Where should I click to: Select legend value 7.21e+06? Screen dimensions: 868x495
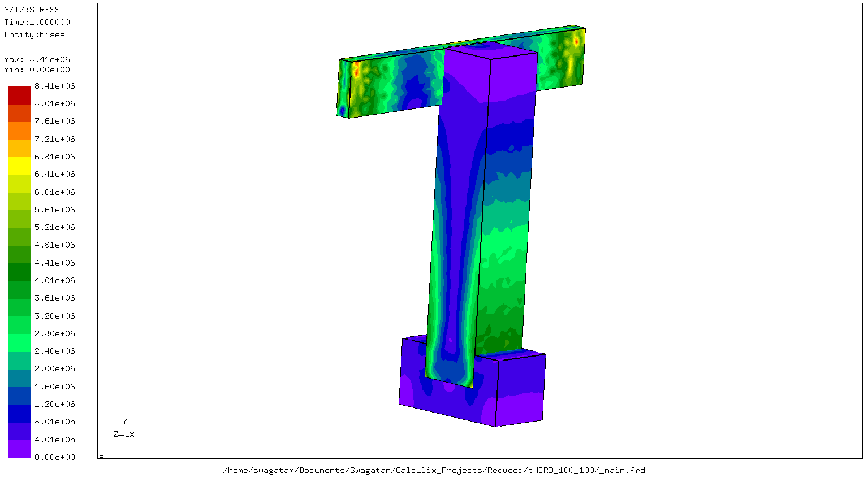[55, 139]
